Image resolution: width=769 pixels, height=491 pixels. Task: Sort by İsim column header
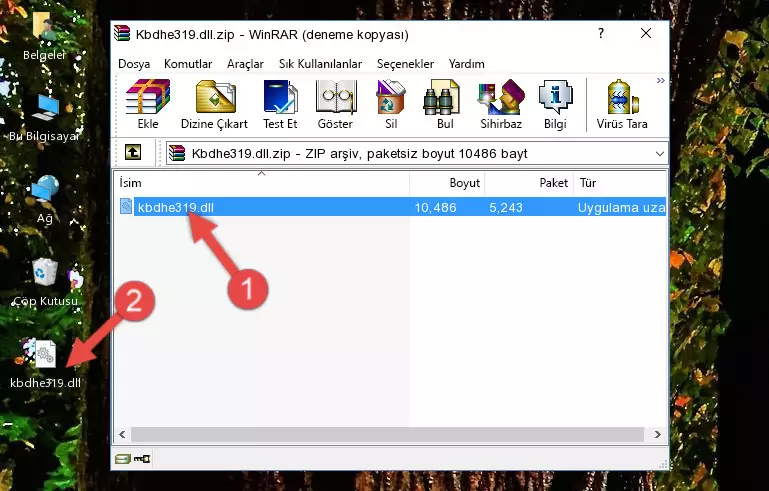262,183
